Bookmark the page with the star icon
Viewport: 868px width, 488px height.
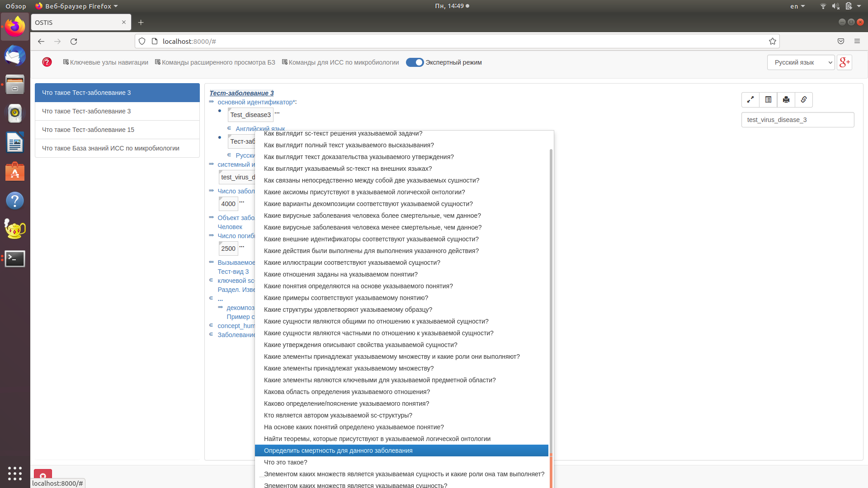click(772, 41)
